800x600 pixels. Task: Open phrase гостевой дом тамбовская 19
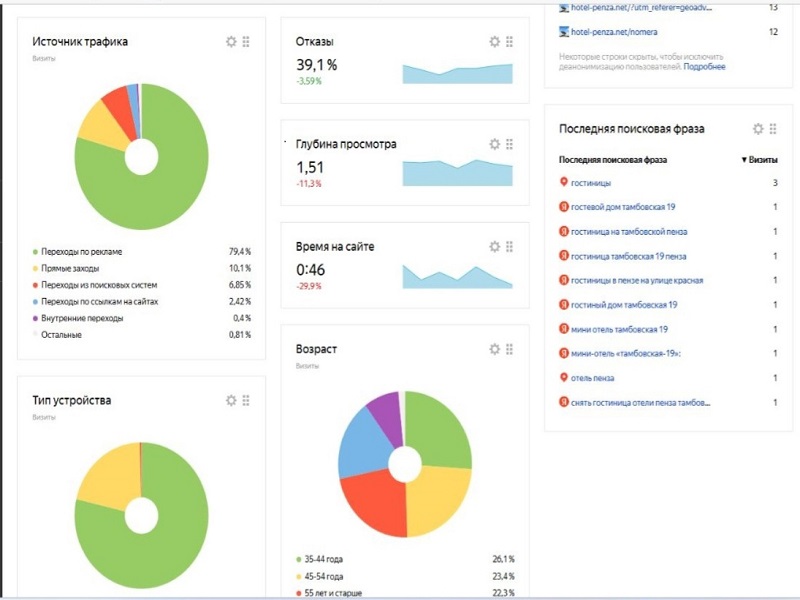point(623,207)
